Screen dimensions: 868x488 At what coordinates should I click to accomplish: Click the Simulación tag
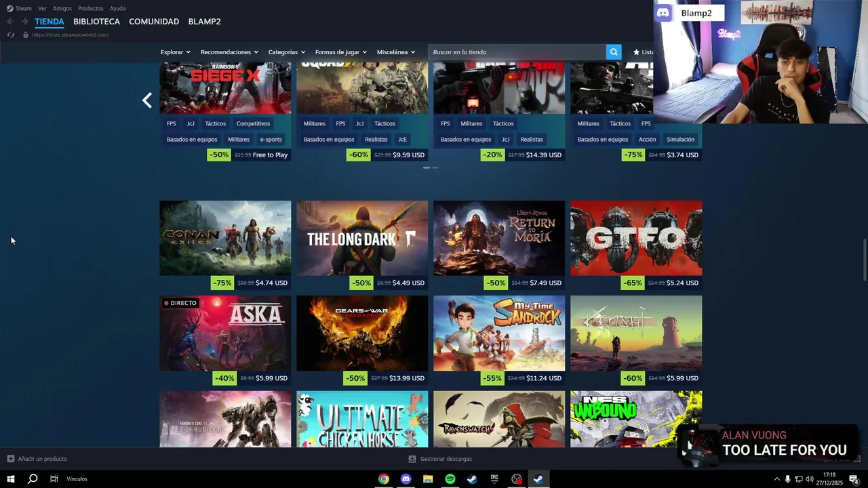(x=680, y=140)
